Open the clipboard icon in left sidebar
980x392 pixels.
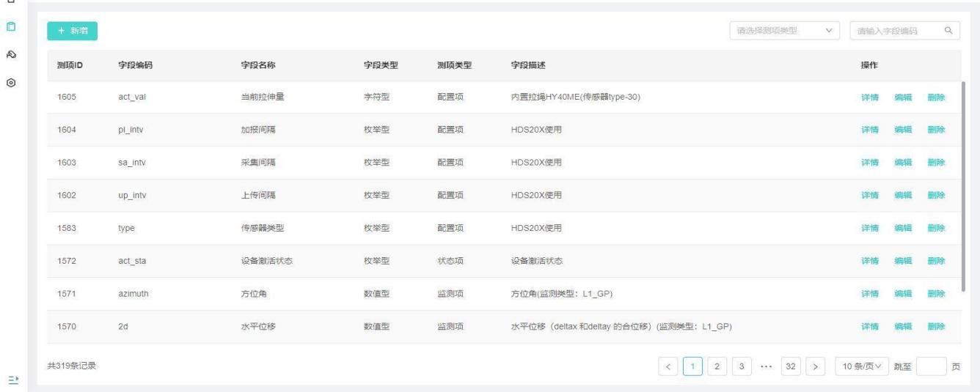(x=11, y=27)
